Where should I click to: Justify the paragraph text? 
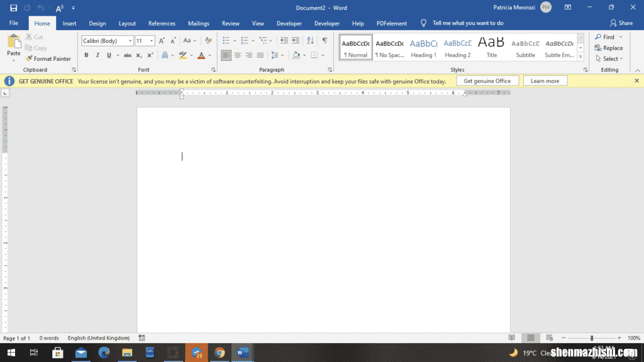pos(260,55)
